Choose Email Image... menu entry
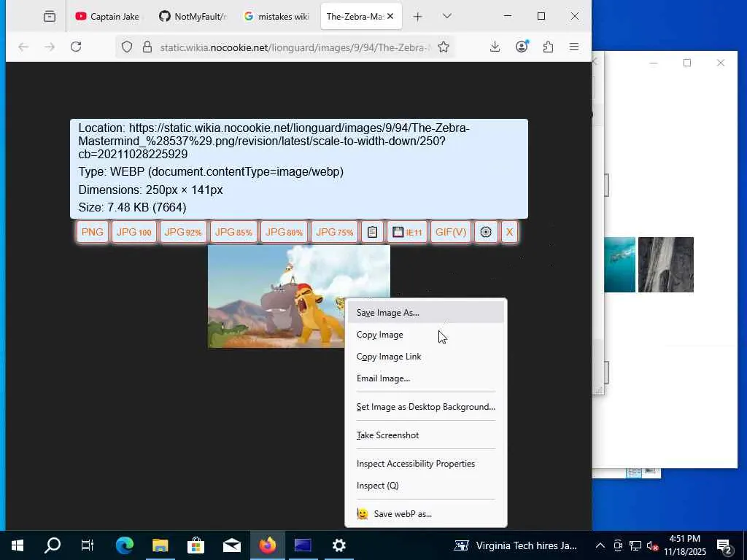747x560 pixels. 425,378
